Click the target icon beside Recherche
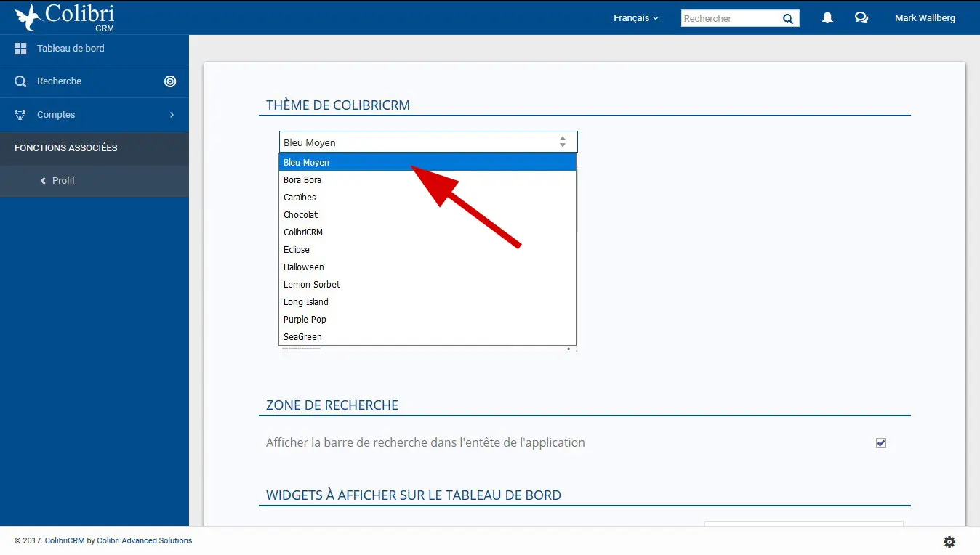 170,81
